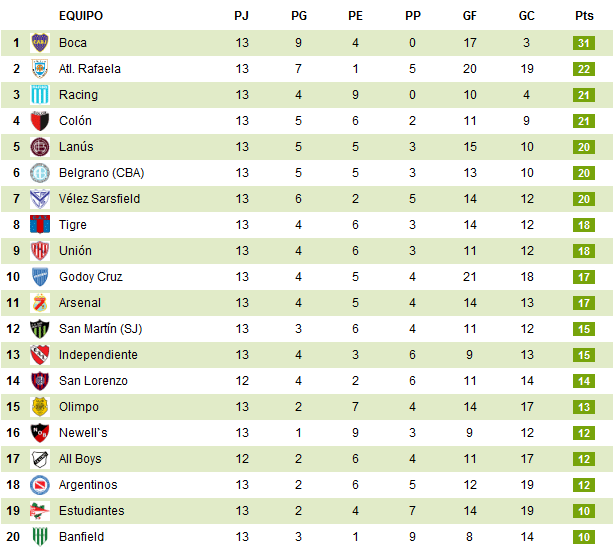Open the Belgrano (CBA) team link
Screen dimensions: 613x555
tap(101, 173)
